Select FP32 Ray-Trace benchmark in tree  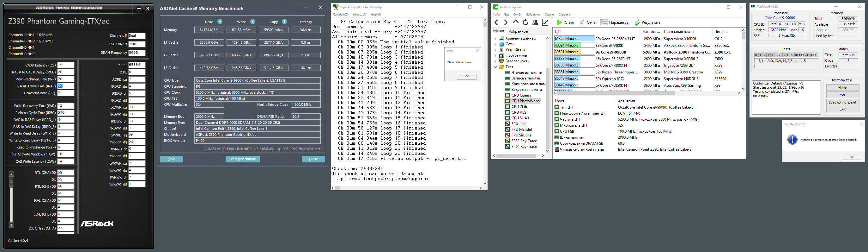click(524, 141)
